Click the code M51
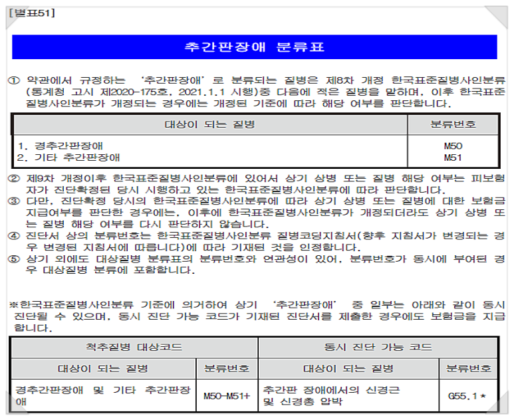Screen dimensions: 514x420 (x=453, y=157)
